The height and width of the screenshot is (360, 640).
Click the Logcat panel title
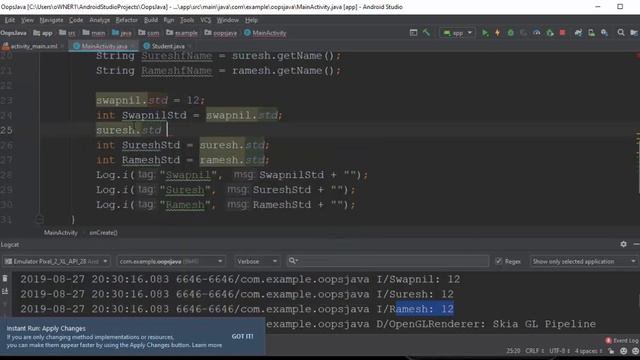(10, 244)
